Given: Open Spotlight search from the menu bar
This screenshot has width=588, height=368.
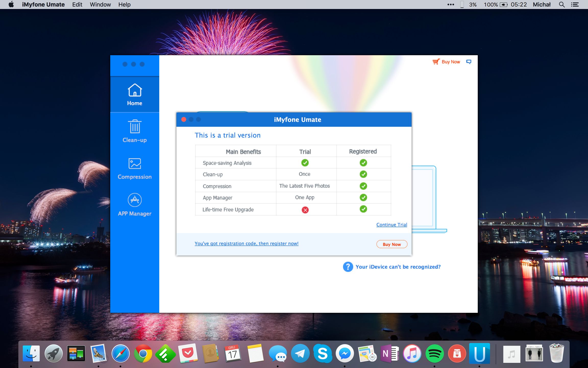Looking at the screenshot, I should 562,4.
